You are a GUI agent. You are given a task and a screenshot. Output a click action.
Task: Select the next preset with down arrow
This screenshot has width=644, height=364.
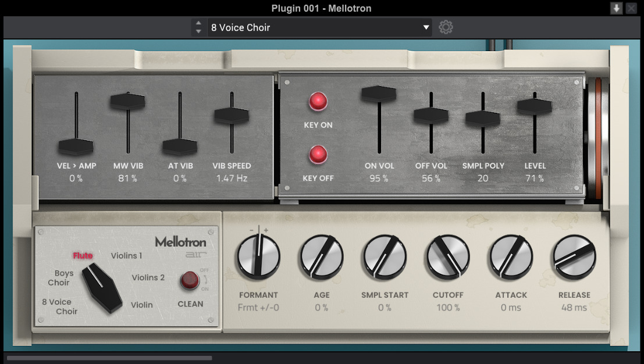198,31
